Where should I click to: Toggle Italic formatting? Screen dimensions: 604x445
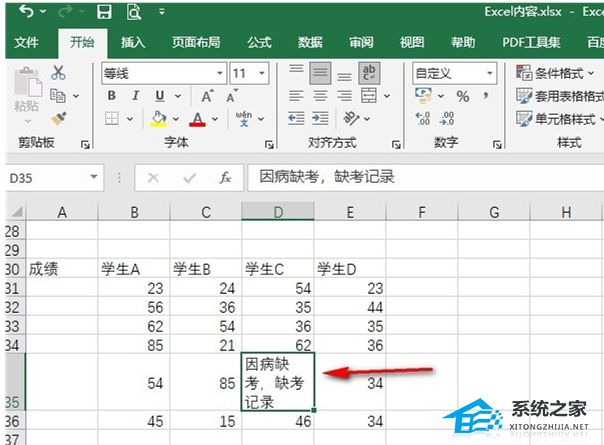point(135,96)
